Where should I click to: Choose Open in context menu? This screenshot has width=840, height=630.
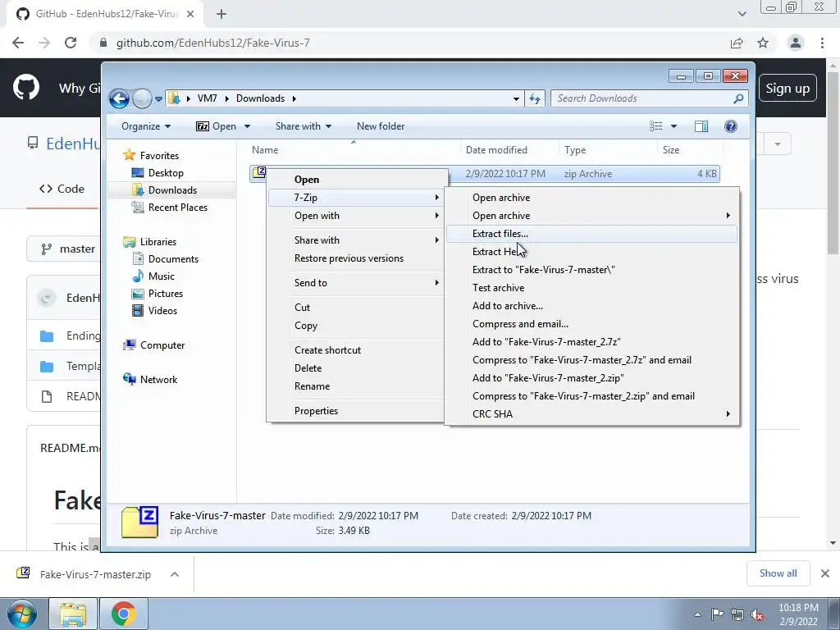click(356, 180)
